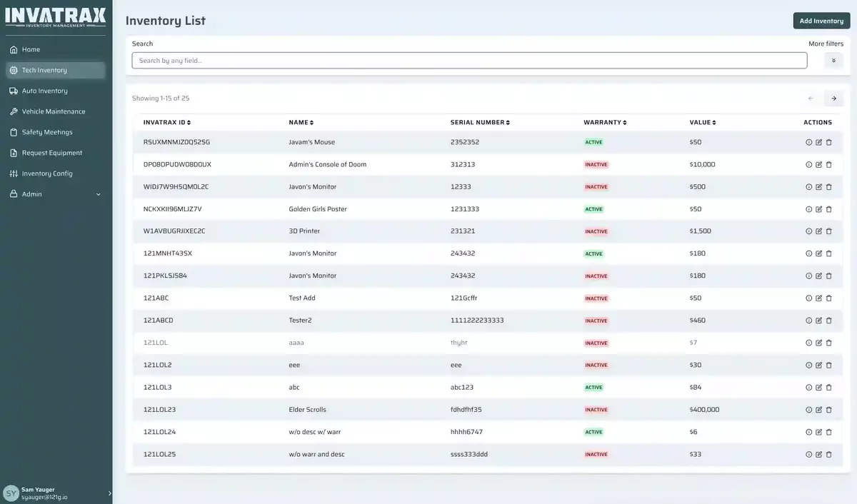Delete Admin's Console of Doom via trash icon
The width and height of the screenshot is (857, 504).
828,164
